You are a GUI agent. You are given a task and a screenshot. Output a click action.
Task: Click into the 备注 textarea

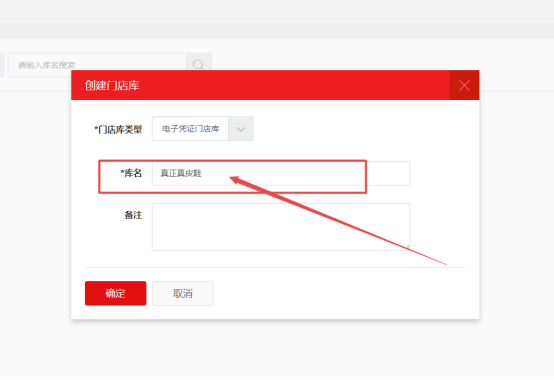[x=281, y=227]
